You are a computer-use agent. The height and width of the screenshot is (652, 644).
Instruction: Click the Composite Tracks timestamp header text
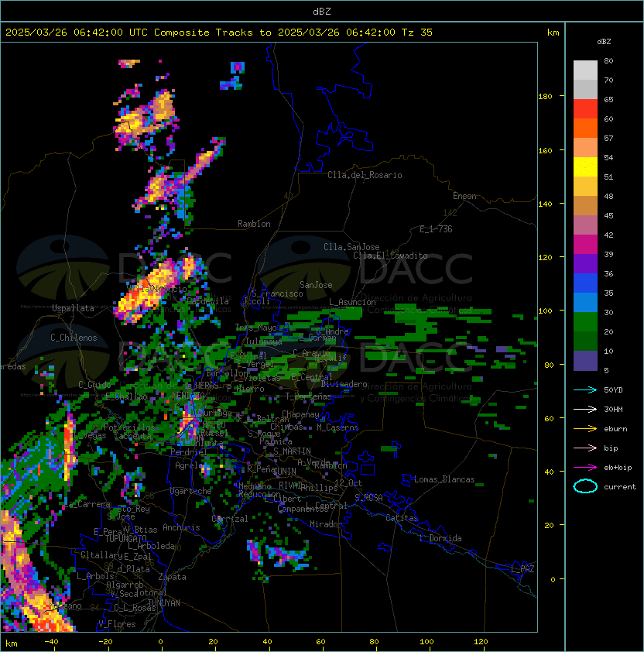pos(219,32)
